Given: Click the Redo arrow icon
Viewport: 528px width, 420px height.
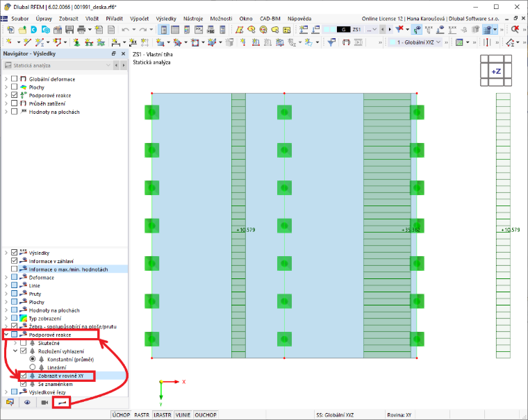Looking at the screenshot, I should click(x=142, y=30).
